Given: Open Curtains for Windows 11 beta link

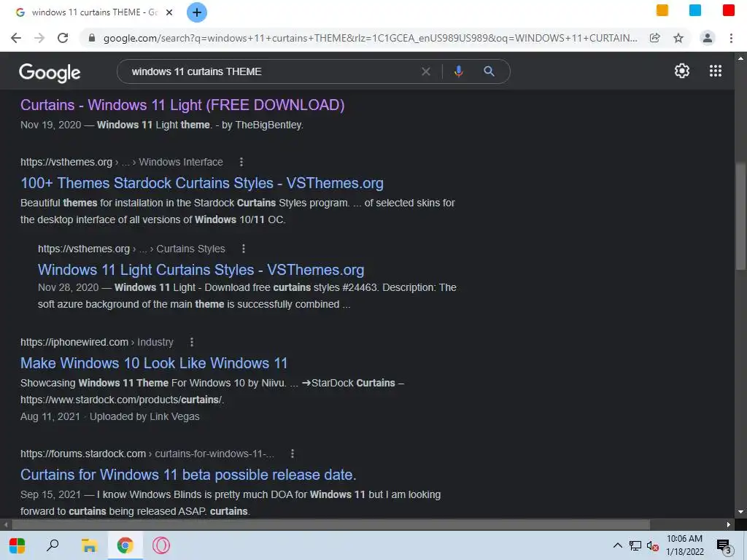Looking at the screenshot, I should click(188, 474).
